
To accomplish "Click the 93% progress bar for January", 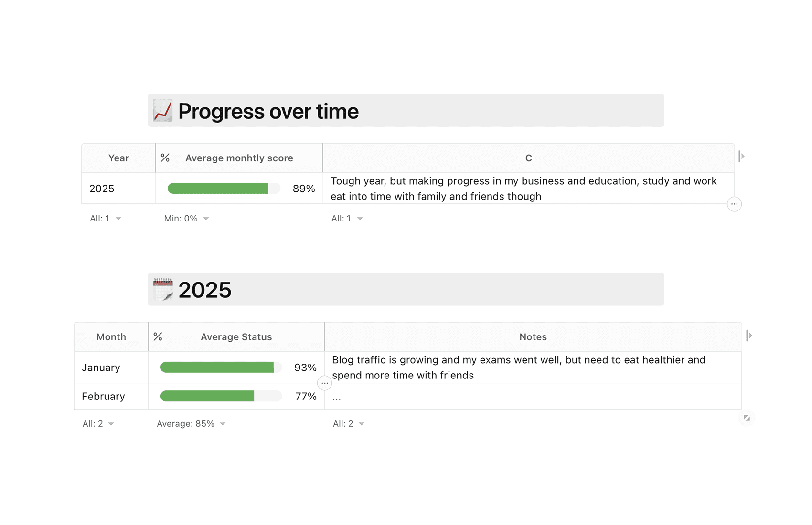I will (x=221, y=367).
